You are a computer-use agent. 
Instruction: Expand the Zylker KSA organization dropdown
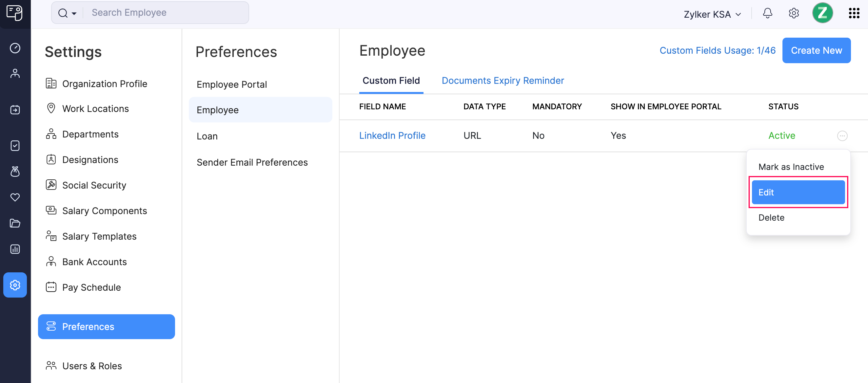(x=712, y=14)
